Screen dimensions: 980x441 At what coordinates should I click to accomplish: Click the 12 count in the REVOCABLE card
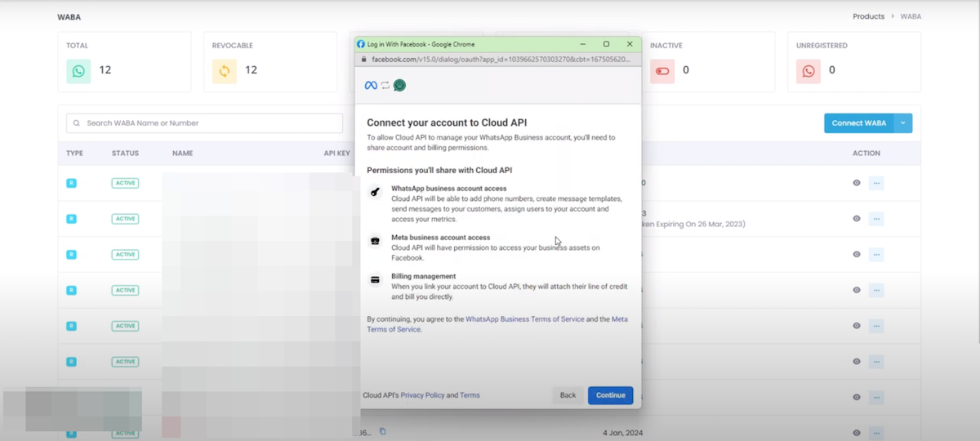(x=252, y=70)
